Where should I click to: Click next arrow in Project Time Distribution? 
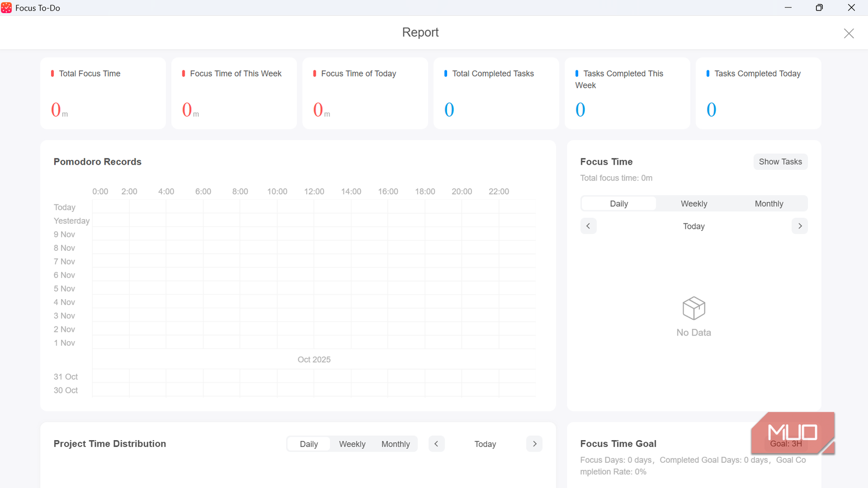[x=534, y=444]
